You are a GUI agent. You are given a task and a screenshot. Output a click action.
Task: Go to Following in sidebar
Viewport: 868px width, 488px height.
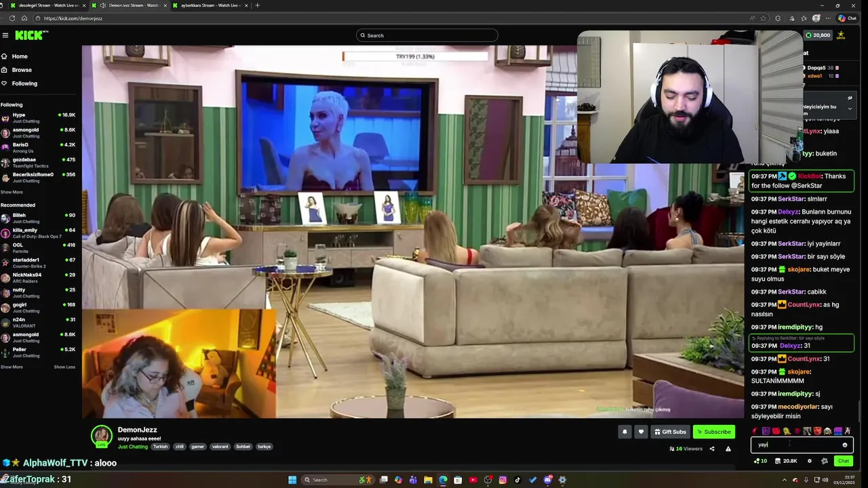[20, 83]
